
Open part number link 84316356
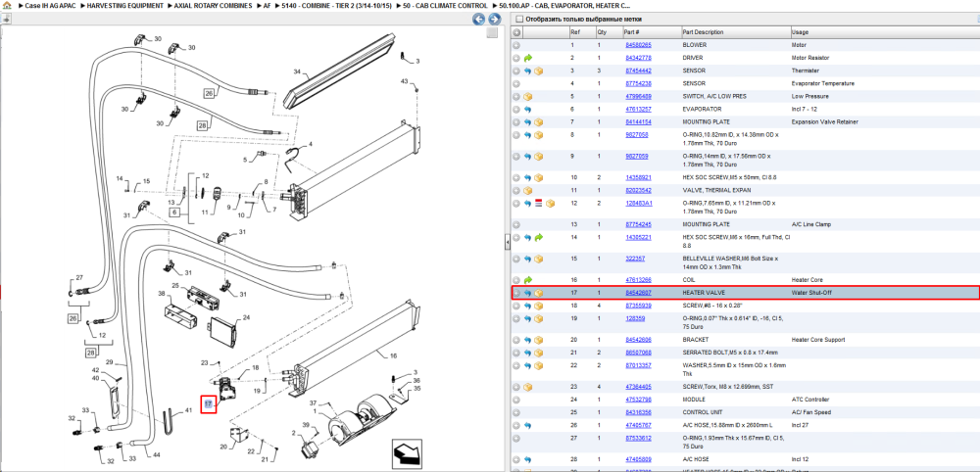pos(638,412)
